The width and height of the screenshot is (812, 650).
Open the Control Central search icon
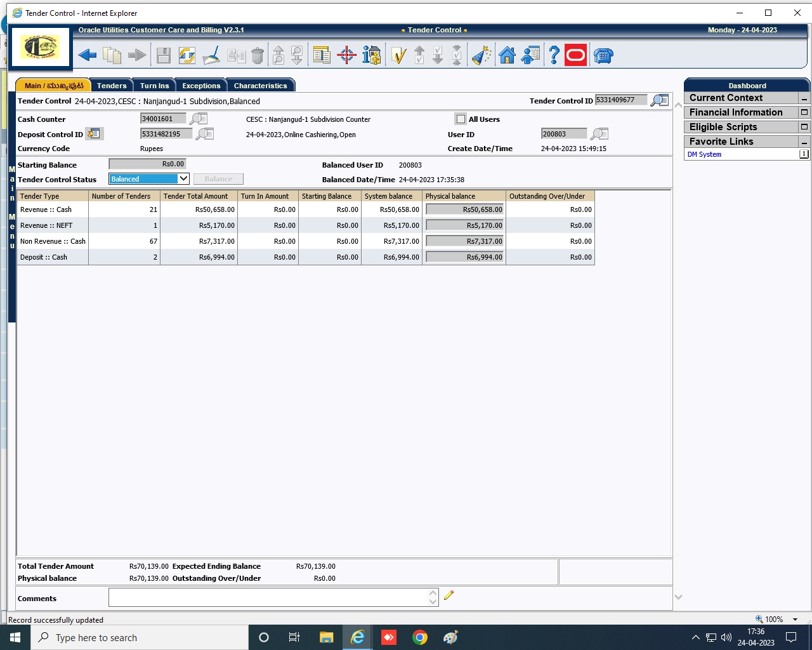tap(322, 56)
